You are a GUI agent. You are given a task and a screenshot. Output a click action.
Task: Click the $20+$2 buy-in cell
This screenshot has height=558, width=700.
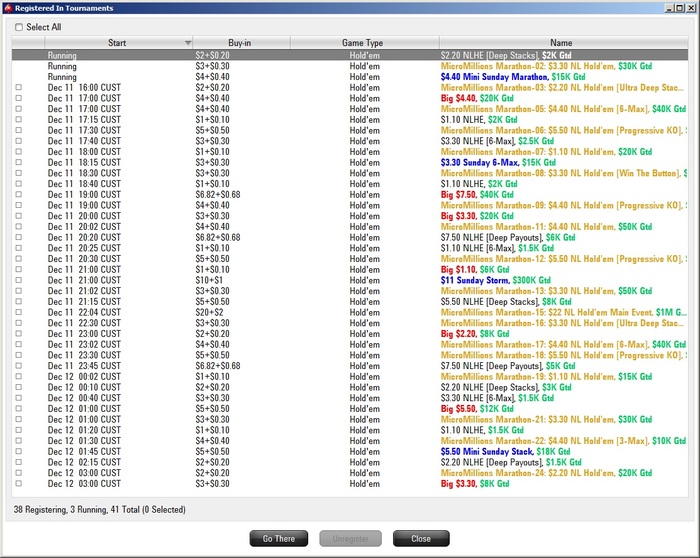click(209, 312)
